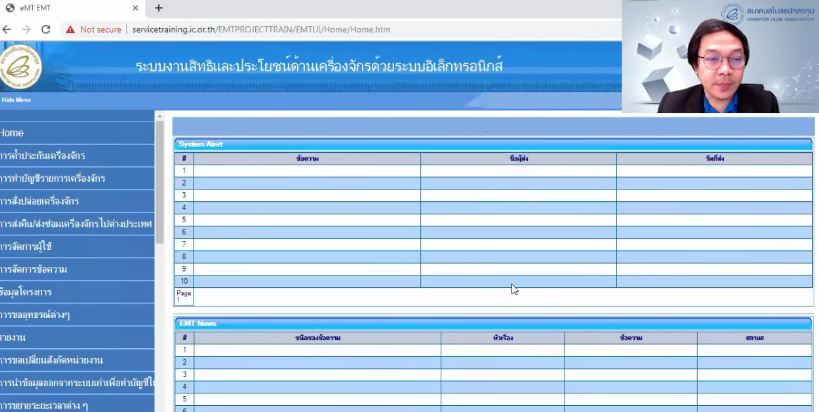Image resolution: width=819 pixels, height=412 pixels.
Task: Select row 5 in System Alert table
Action: (x=494, y=219)
